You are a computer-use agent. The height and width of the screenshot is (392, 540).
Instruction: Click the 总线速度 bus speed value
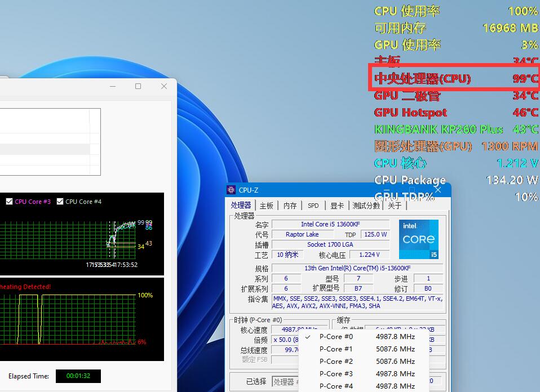click(x=285, y=350)
